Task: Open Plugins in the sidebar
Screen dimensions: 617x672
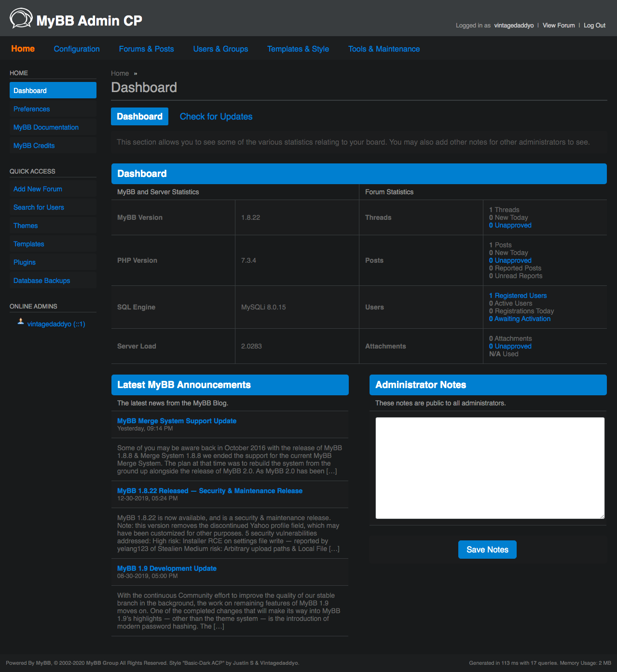Action: [x=25, y=263]
